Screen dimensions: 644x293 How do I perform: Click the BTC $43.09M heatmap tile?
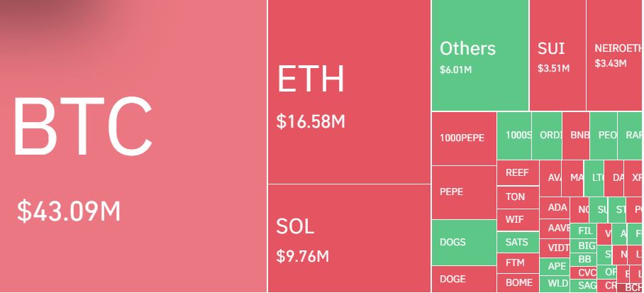pos(133,146)
